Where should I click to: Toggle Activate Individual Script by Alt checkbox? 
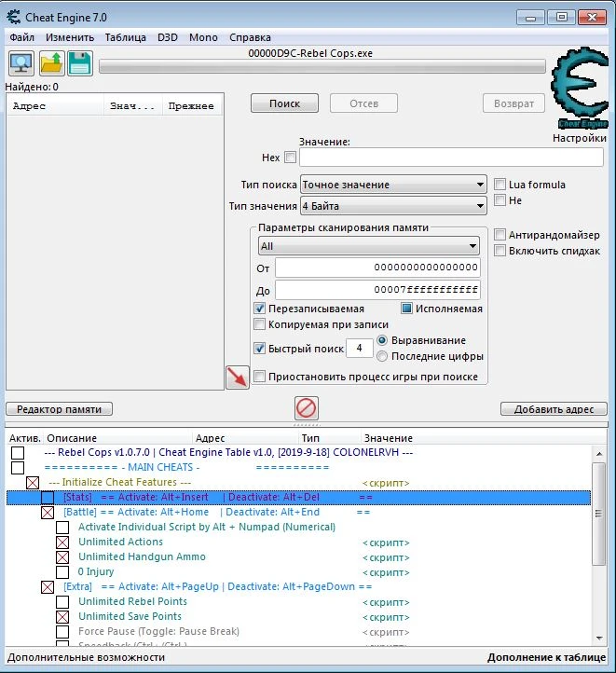(62, 527)
